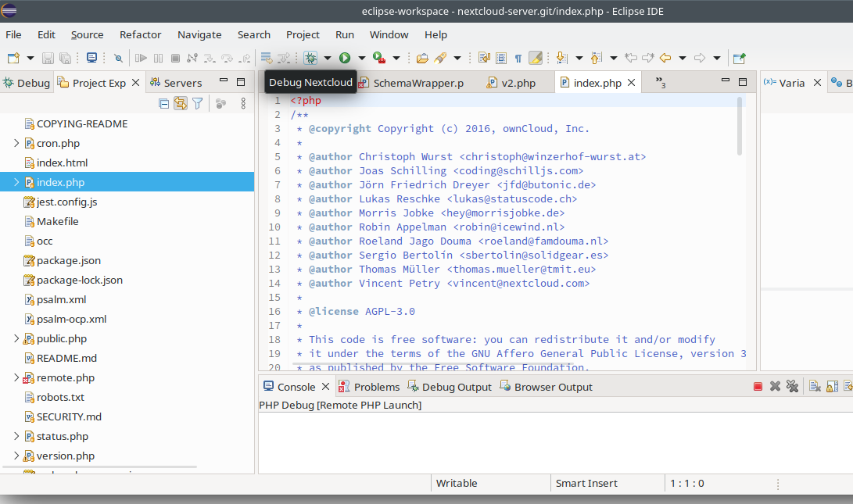Screen dimensions: 853x504
Task: Open the Next Annotation dropdown arrow
Action: point(579,58)
